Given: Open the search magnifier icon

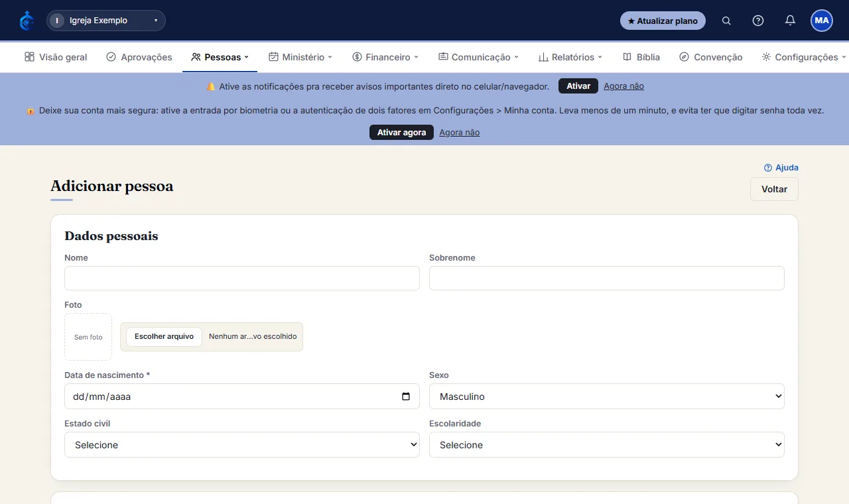Looking at the screenshot, I should pyautogui.click(x=726, y=21).
